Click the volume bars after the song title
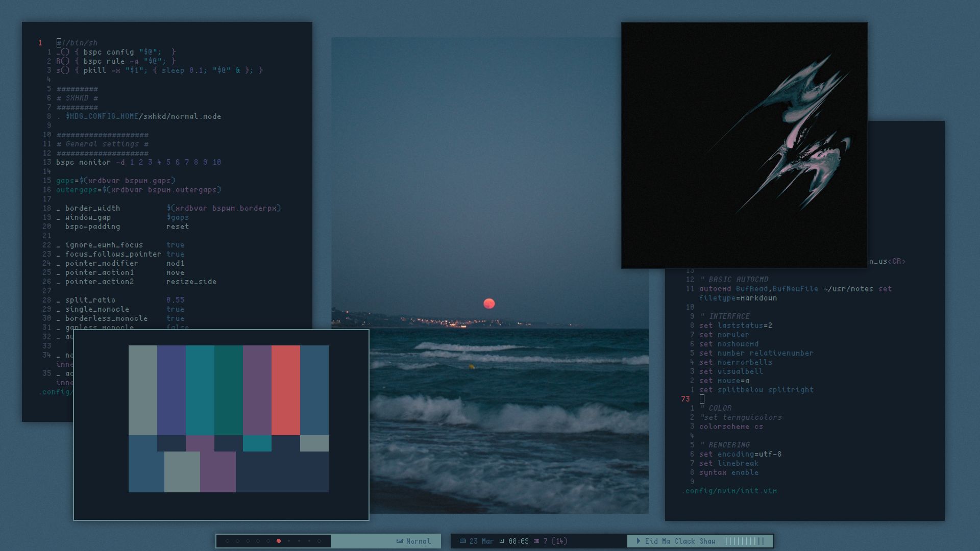The width and height of the screenshot is (980, 551). coord(745,541)
